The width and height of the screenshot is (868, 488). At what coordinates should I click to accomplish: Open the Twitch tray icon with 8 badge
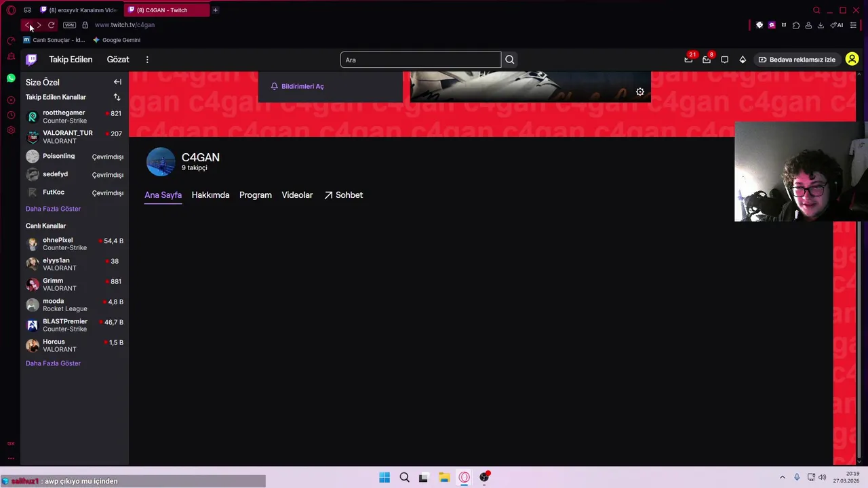[x=707, y=60]
